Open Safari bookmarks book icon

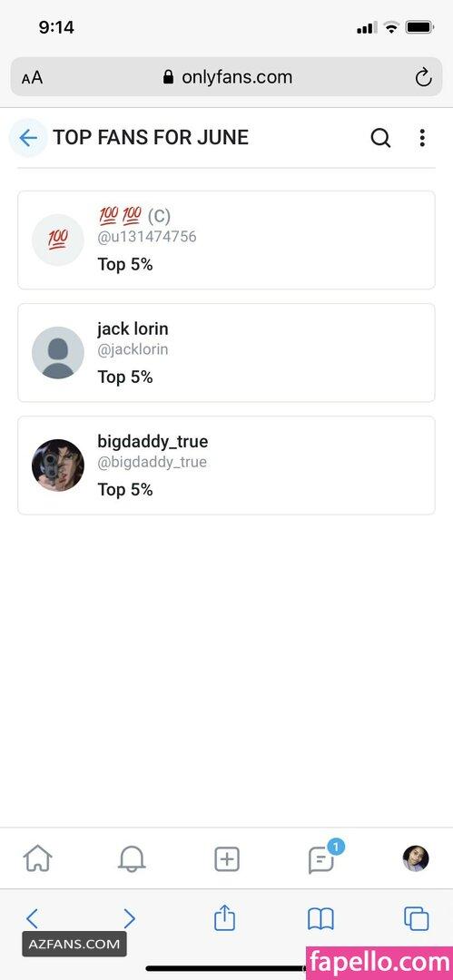coord(320,918)
